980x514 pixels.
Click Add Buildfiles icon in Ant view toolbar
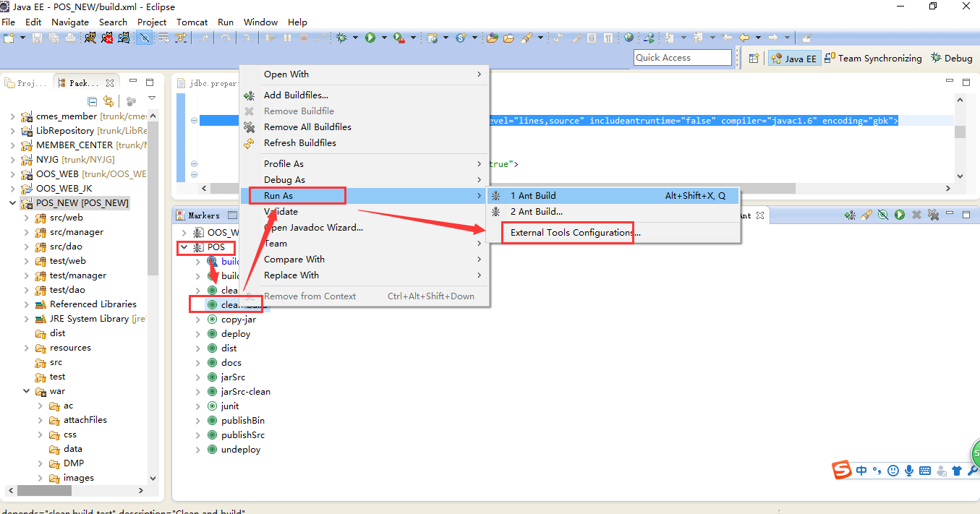coord(850,215)
